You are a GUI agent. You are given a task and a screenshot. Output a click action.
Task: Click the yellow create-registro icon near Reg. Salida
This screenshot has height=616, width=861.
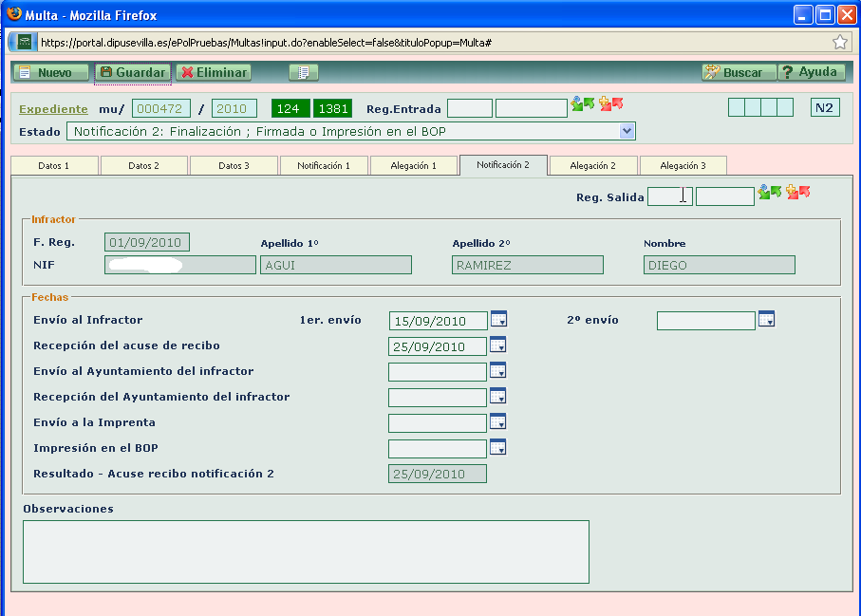(791, 190)
